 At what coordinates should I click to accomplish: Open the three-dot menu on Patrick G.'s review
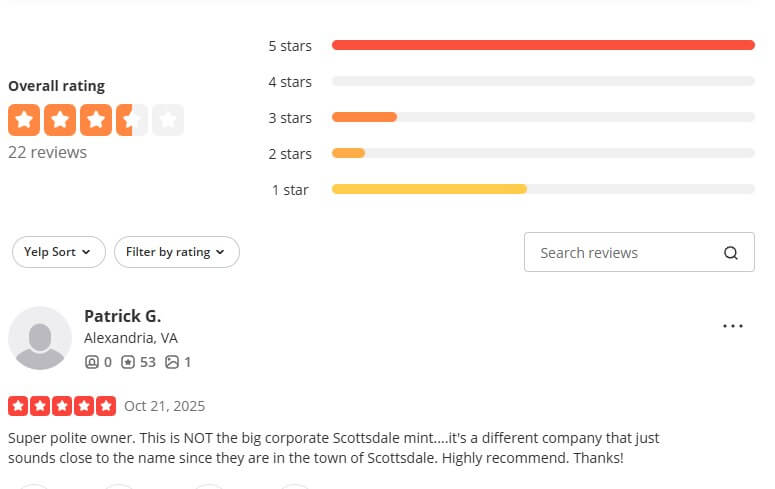(x=733, y=326)
